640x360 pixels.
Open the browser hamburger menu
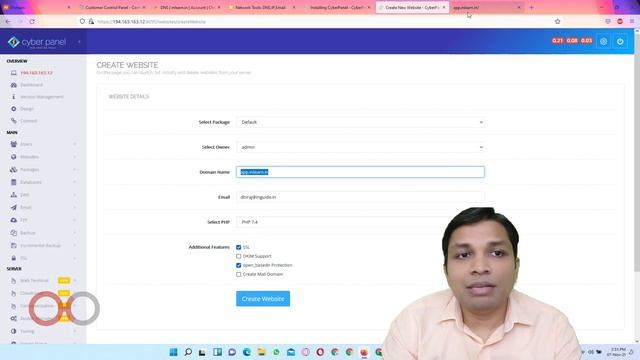(x=632, y=21)
